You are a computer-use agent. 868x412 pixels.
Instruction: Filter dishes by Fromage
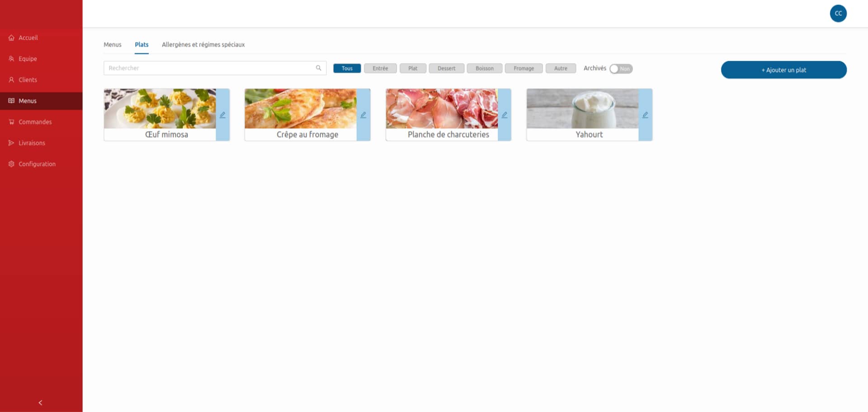[x=524, y=68]
